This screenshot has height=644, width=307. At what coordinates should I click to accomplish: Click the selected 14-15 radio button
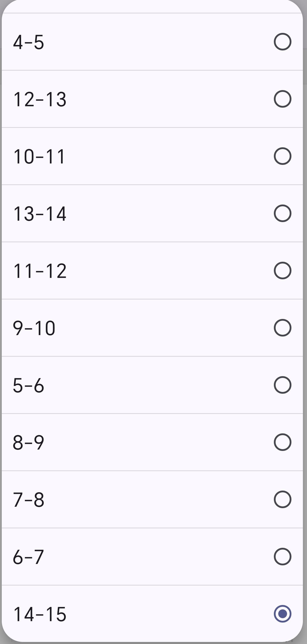[282, 614]
